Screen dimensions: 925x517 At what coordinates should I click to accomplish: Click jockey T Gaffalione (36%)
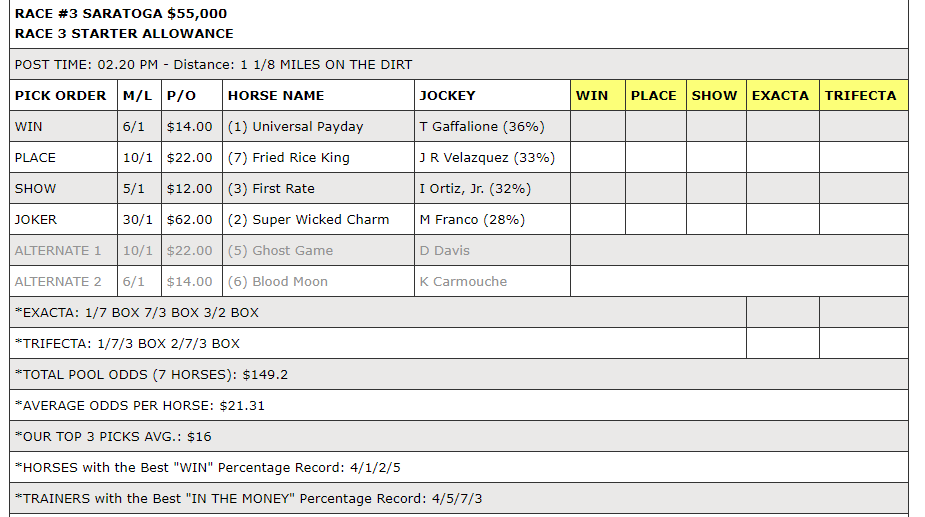(x=481, y=127)
